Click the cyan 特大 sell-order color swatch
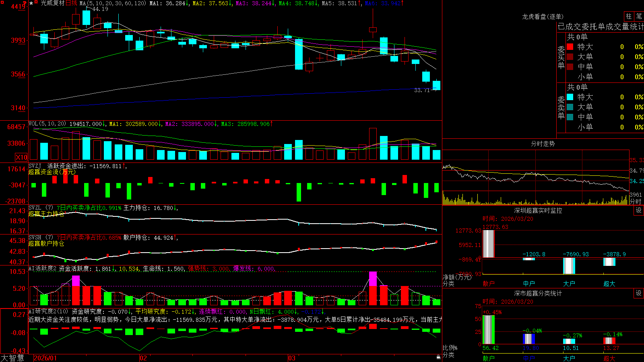 pos(570,97)
